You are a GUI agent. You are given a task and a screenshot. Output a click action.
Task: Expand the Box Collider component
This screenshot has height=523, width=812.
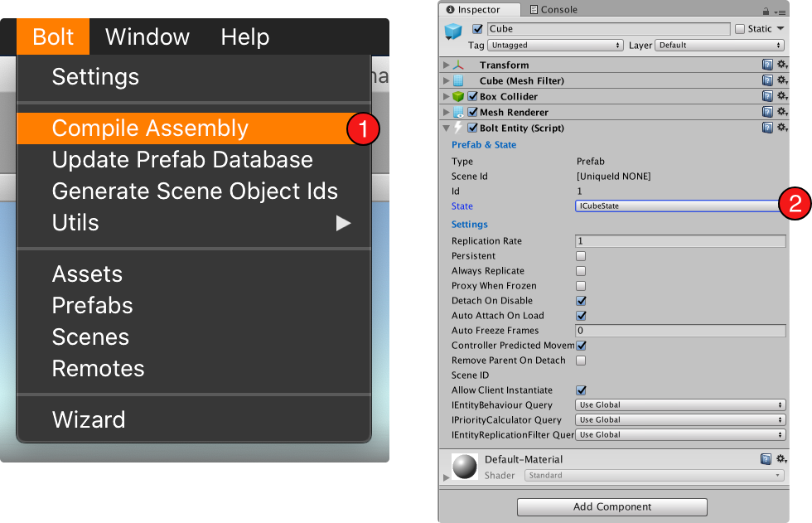point(446,96)
